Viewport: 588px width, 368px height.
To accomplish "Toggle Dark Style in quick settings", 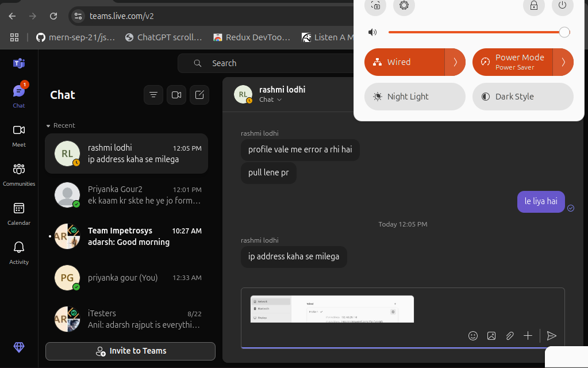I will point(522,97).
